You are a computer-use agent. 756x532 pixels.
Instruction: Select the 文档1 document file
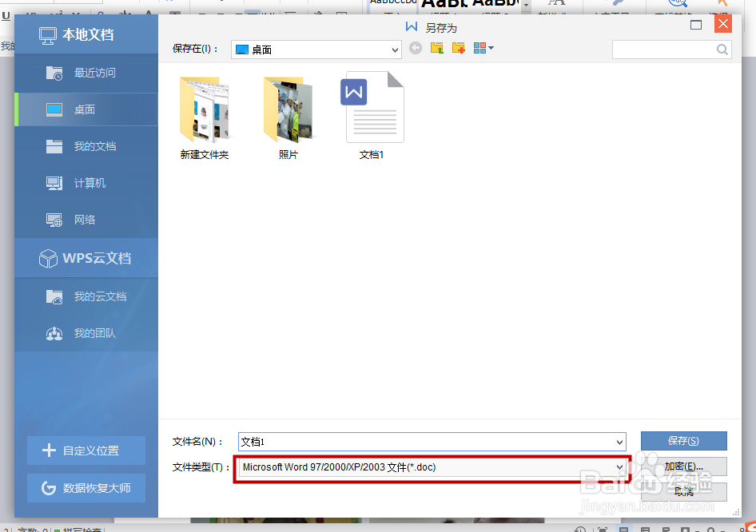click(372, 116)
